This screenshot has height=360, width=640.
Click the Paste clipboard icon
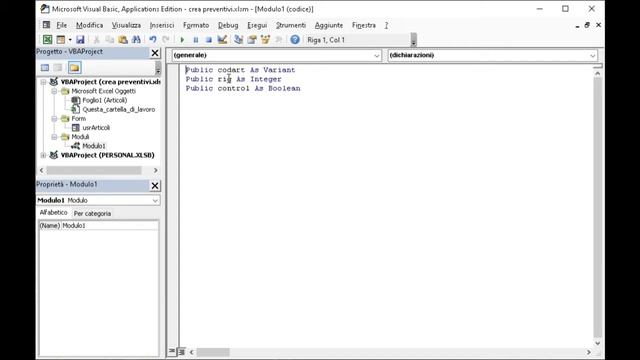pos(122,40)
